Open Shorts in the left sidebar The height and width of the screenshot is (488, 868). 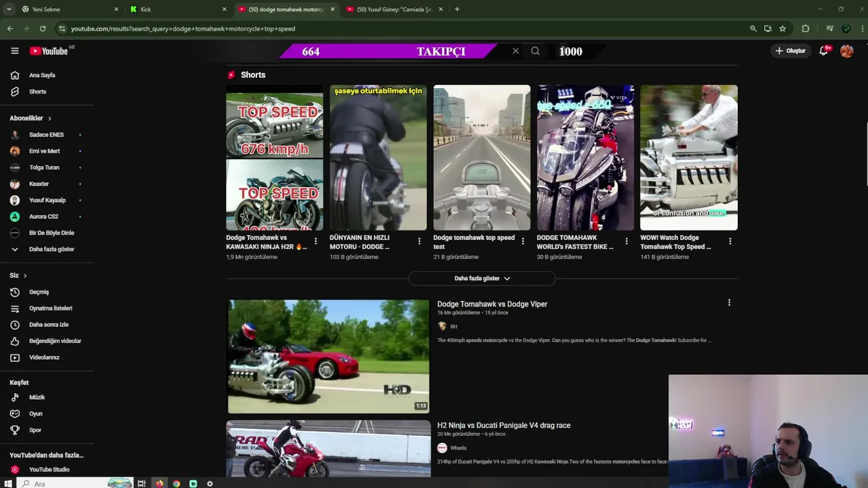pyautogui.click(x=37, y=91)
